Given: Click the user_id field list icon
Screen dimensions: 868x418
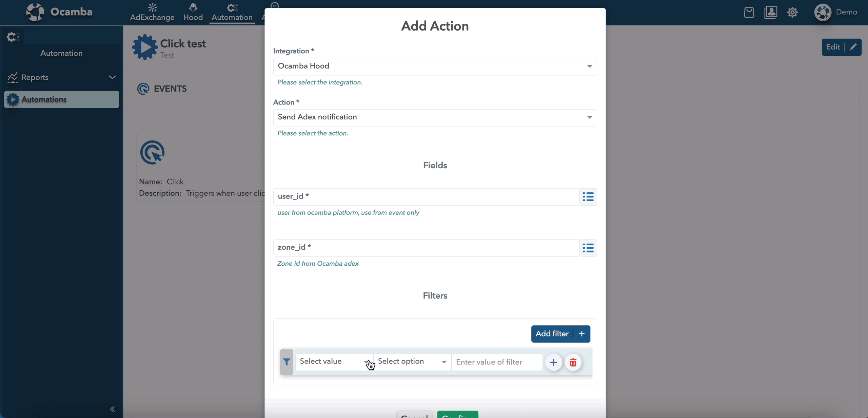Looking at the screenshot, I should click(589, 196).
